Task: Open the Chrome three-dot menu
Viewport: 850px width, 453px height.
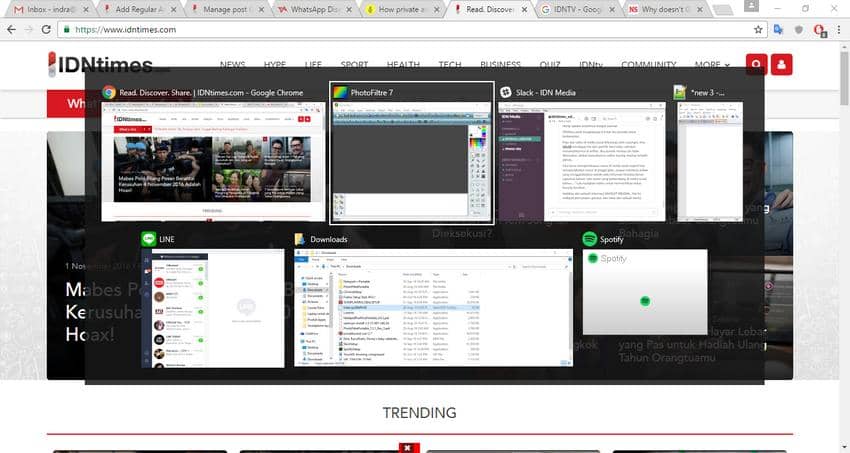Action: pos(838,30)
